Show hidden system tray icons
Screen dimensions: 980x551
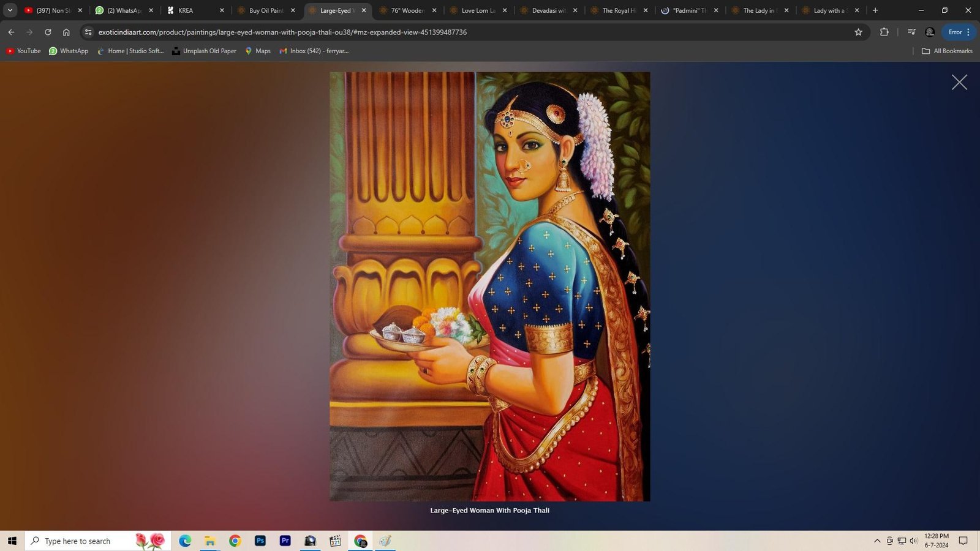point(876,541)
